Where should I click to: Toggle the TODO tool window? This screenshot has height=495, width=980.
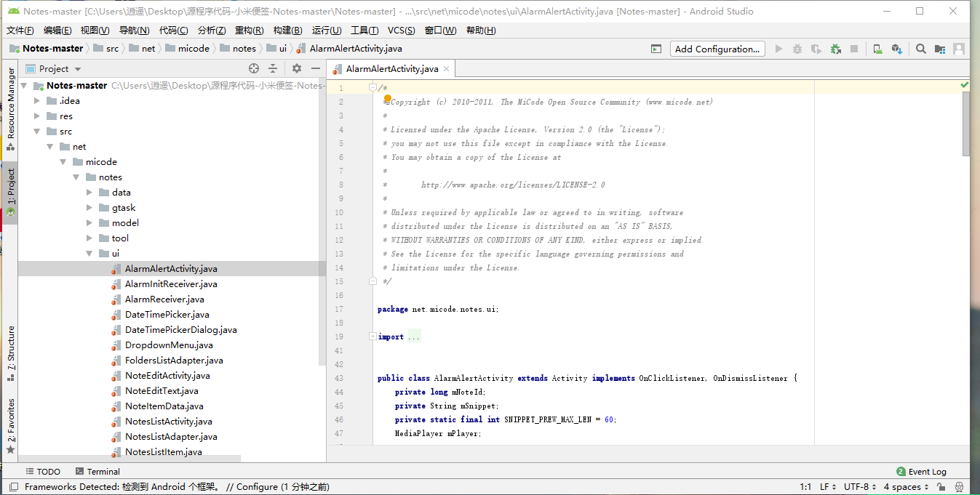42,472
